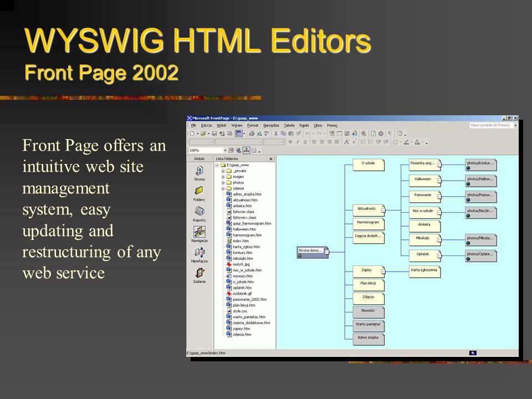This screenshot has height=399, width=532.
Task: Expand the photos folder in tree
Action: (x=223, y=182)
